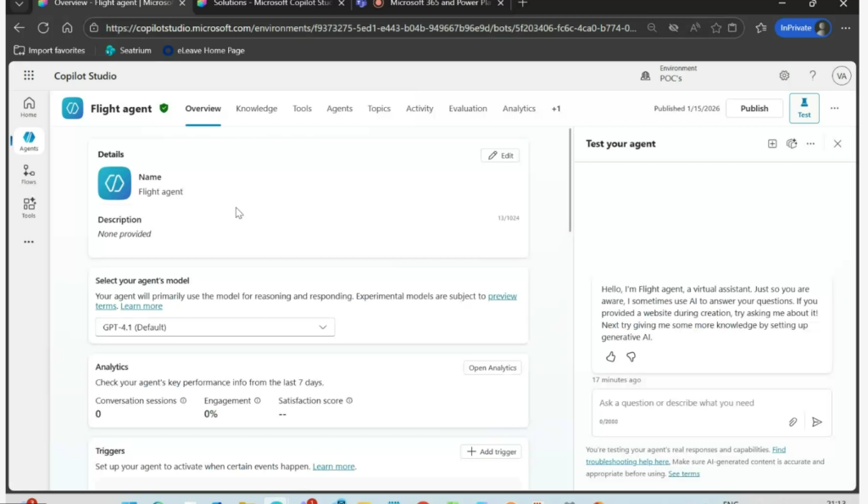The height and width of the screenshot is (504, 868).
Task: Click the thumbs up on greeting message
Action: click(x=610, y=357)
